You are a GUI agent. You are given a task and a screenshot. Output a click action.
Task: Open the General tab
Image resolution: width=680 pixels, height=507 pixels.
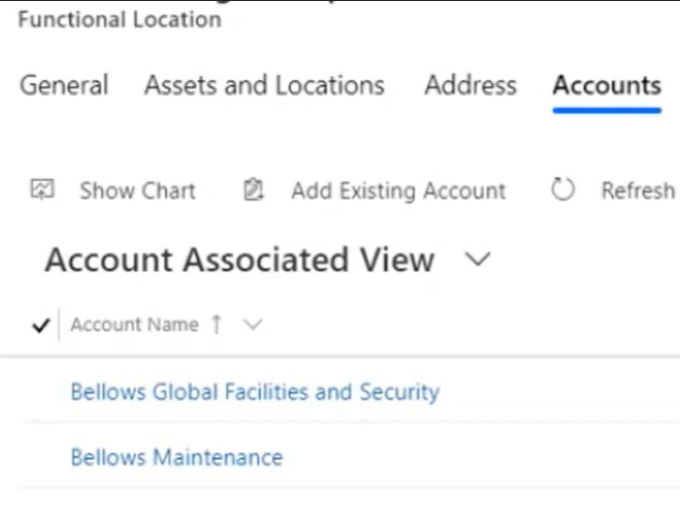64,85
